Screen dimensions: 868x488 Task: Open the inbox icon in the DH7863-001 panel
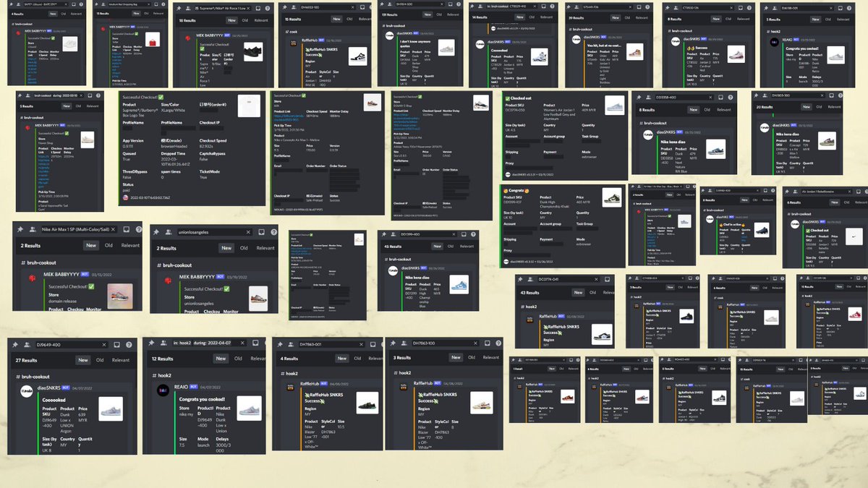[x=373, y=344]
